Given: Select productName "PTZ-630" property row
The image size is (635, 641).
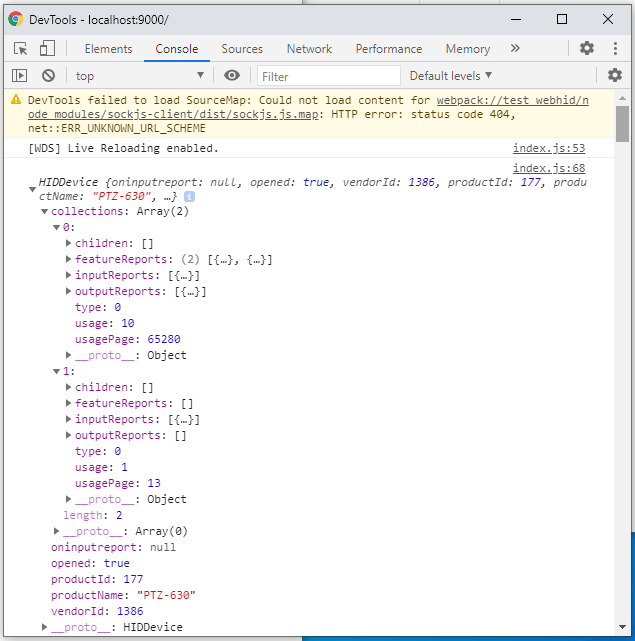Looking at the screenshot, I should tap(123, 595).
